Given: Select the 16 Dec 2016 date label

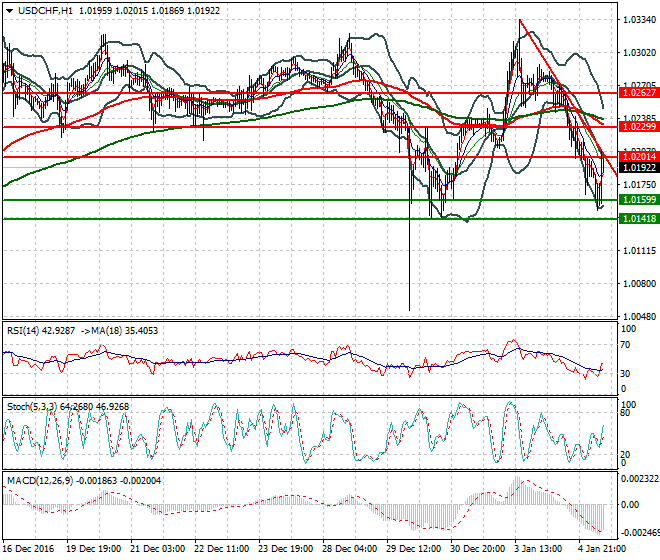Looking at the screenshot, I should click(x=28, y=549).
